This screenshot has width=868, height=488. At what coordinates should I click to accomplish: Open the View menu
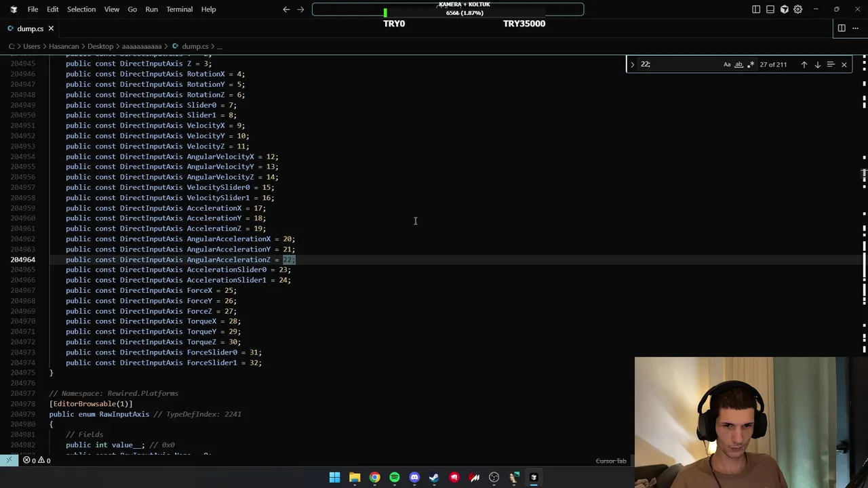[x=112, y=9]
